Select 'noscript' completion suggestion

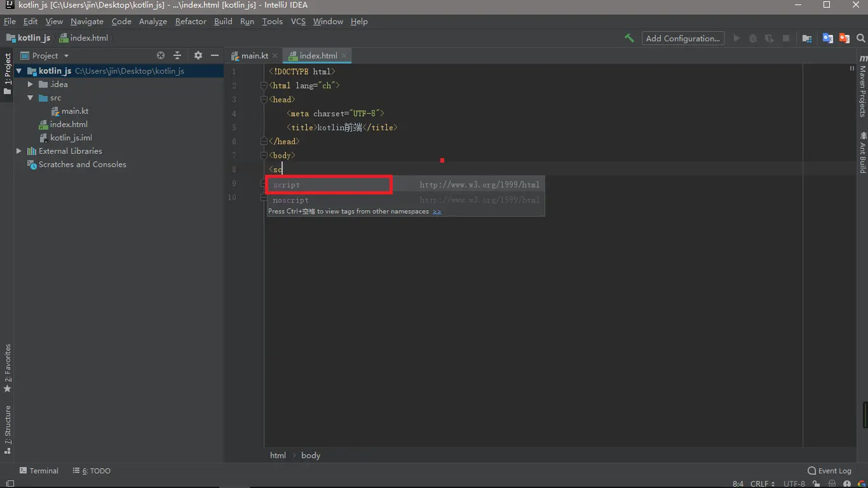point(405,200)
